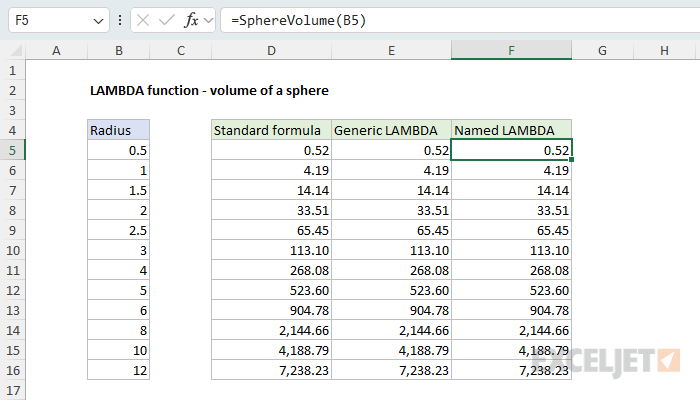Expand the dropdown arrow next to fx
Screen dimensions: 700x400
click(x=208, y=20)
